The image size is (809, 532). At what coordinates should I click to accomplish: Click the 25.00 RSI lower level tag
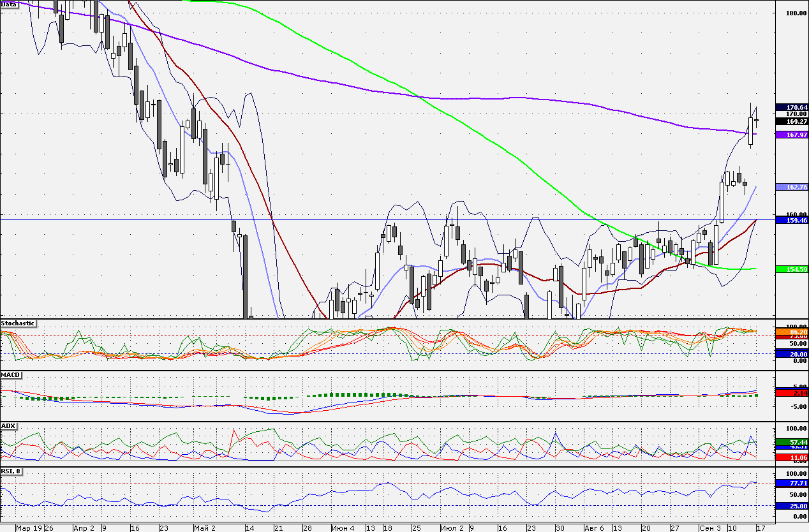click(x=791, y=506)
